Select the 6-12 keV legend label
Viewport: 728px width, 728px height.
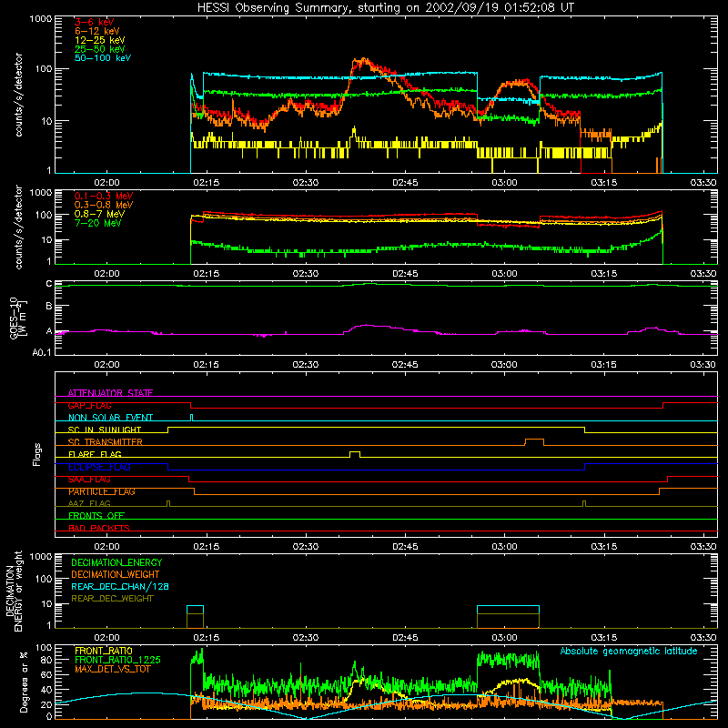(97, 31)
